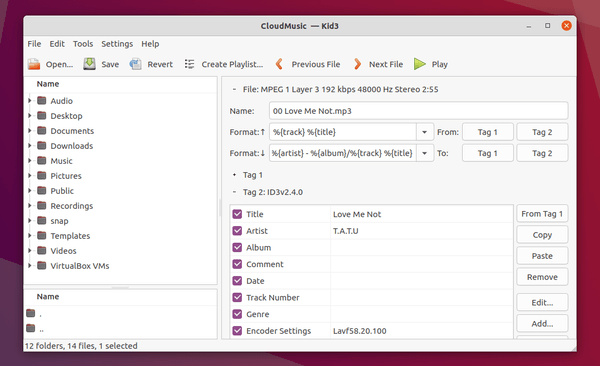Click the VirtualBox VMs folder icon

click(42, 266)
